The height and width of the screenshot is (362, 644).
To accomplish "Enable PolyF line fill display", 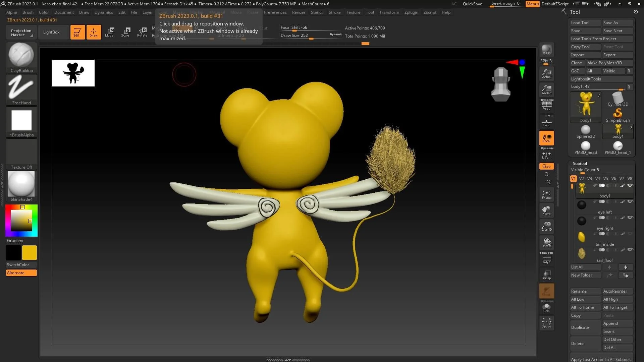I will [x=546, y=258].
